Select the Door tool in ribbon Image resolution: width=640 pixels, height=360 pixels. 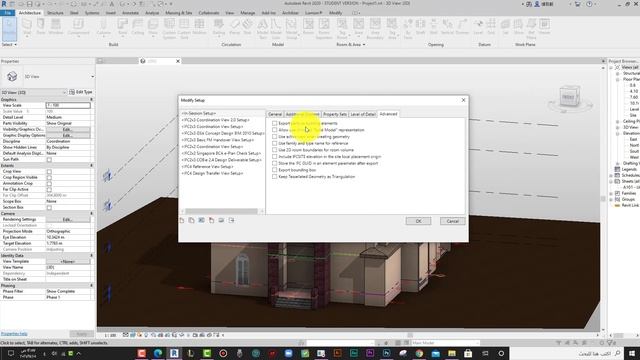point(41,27)
